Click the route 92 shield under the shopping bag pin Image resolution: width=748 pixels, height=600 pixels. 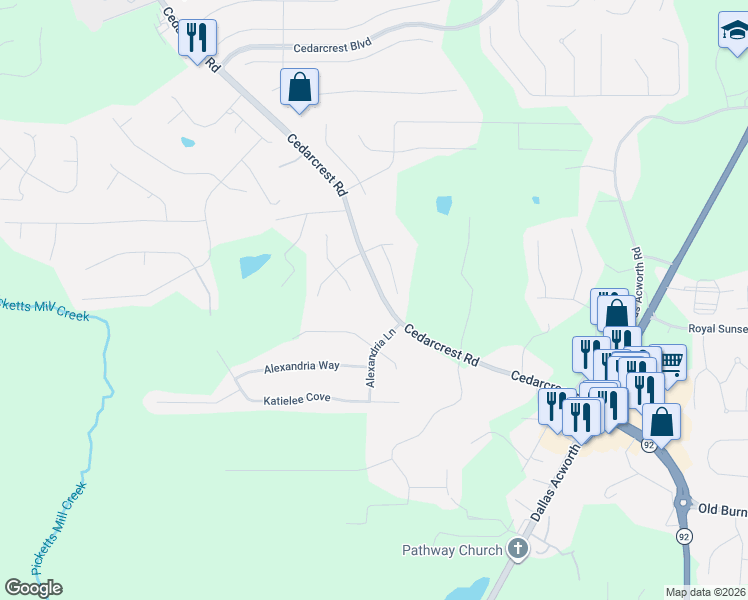tap(648, 445)
